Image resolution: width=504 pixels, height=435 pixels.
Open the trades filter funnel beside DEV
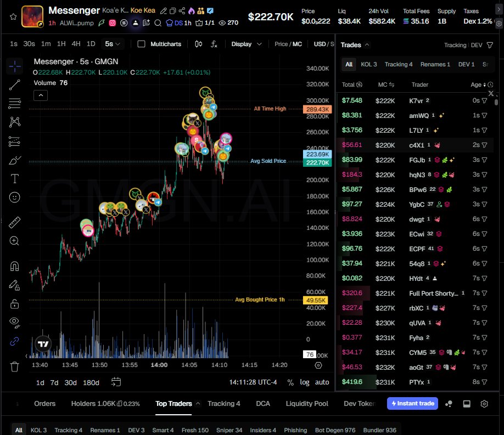pos(490,46)
